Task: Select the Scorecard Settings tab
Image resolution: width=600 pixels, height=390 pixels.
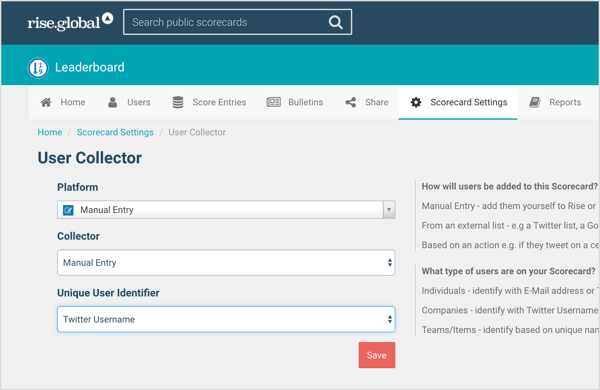Action: 458,103
